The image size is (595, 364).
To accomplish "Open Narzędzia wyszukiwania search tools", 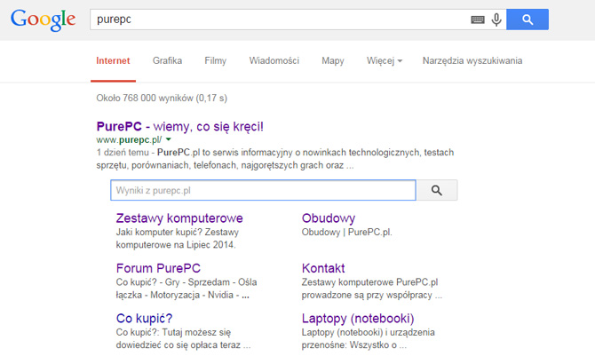I will point(472,60).
